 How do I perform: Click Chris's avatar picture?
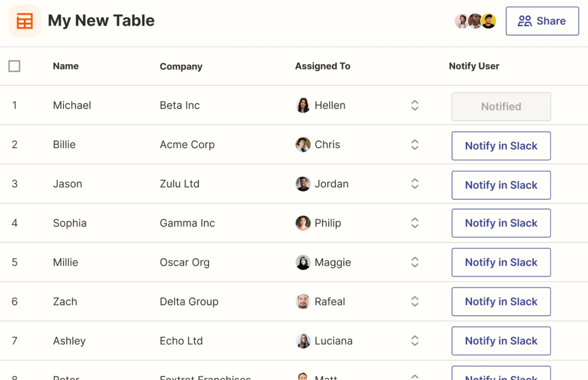click(303, 144)
